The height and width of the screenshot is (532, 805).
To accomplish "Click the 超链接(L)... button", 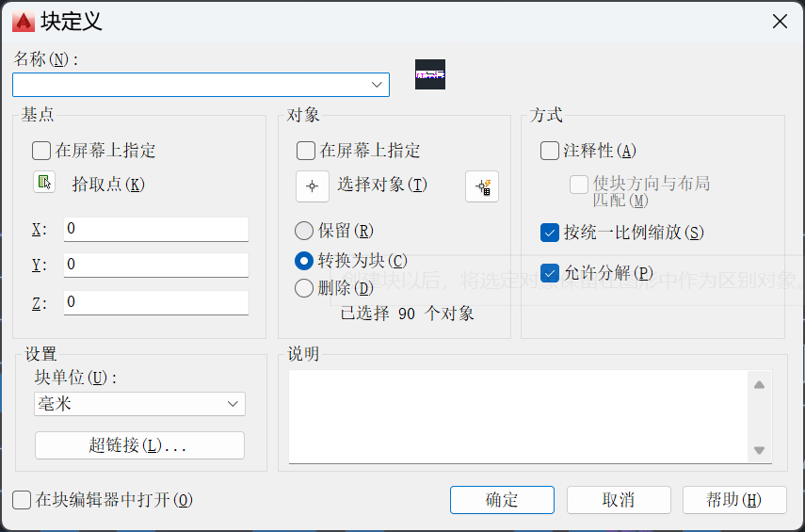I will coord(139,445).
